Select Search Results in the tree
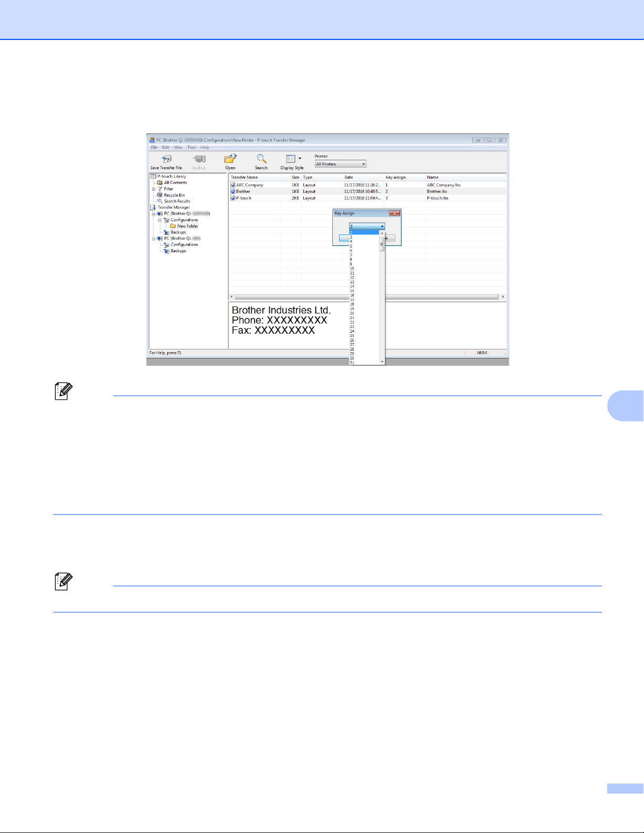644x833 pixels. click(177, 201)
